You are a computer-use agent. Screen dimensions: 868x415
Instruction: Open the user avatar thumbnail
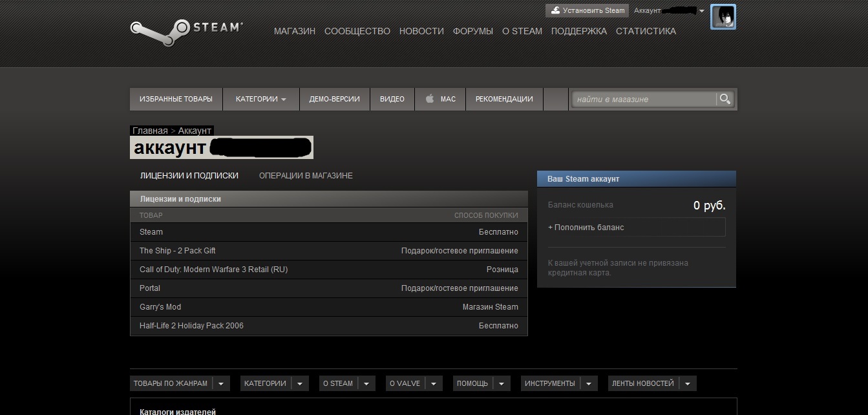[723, 17]
